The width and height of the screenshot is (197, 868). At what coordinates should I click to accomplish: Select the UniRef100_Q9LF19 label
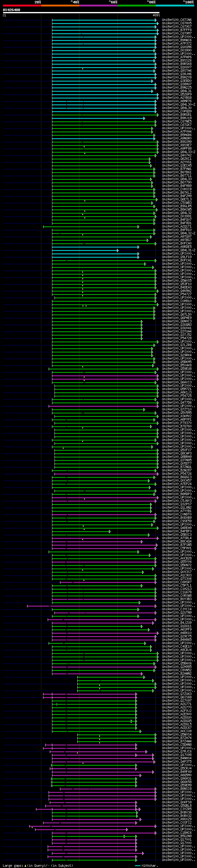177,257
